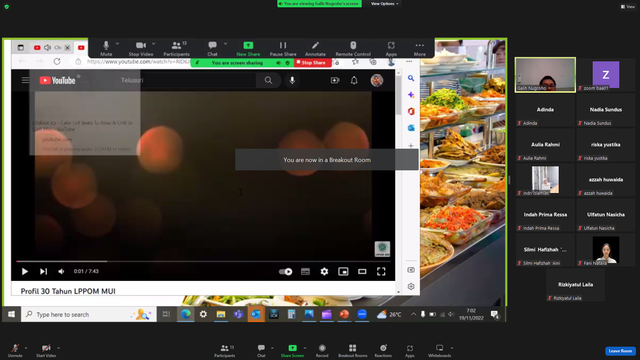Stop Video in shared screen toolbar
Image resolution: width=640 pixels, height=360 pixels.
141,48
